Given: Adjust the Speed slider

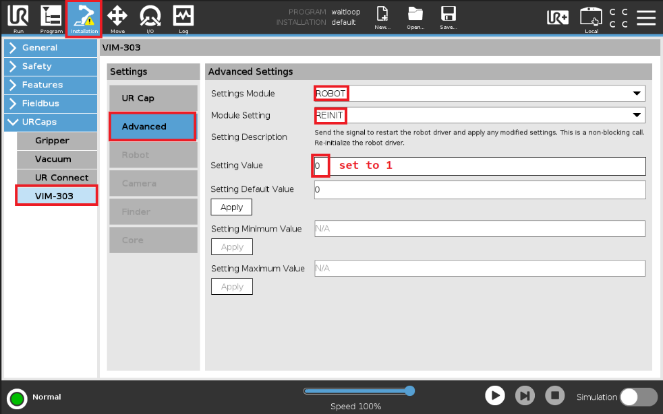Looking at the screenshot, I should point(409,391).
